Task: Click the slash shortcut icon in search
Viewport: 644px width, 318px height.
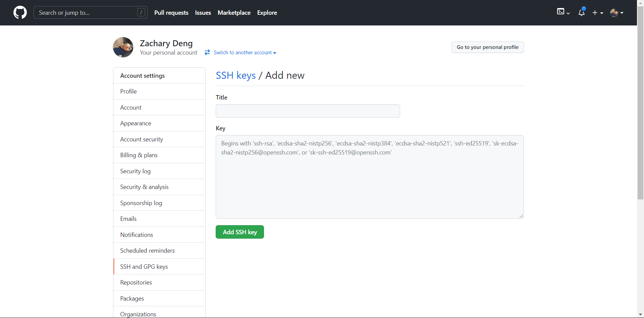Action: (x=141, y=12)
